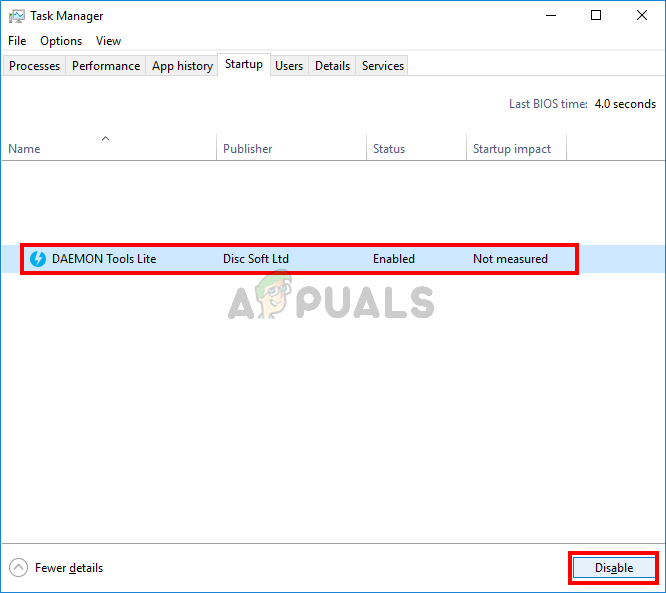Open the Options menu
This screenshot has height=593, width=666.
(x=61, y=41)
